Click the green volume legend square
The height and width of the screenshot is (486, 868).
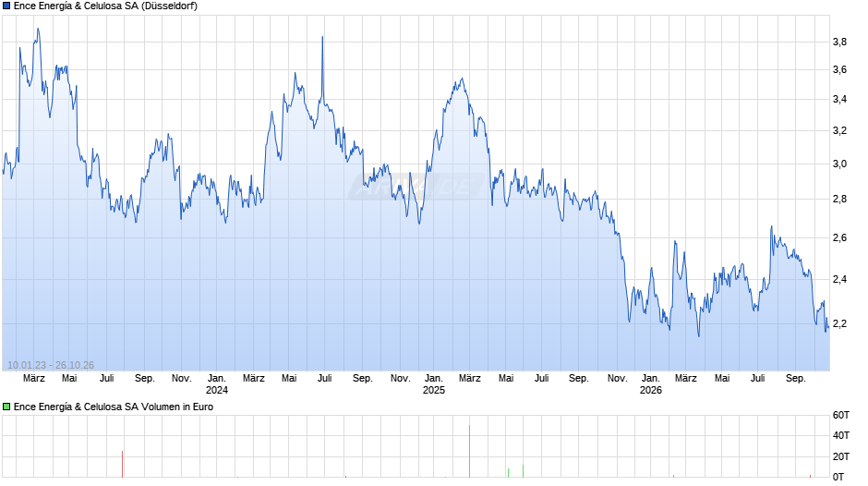[6, 407]
